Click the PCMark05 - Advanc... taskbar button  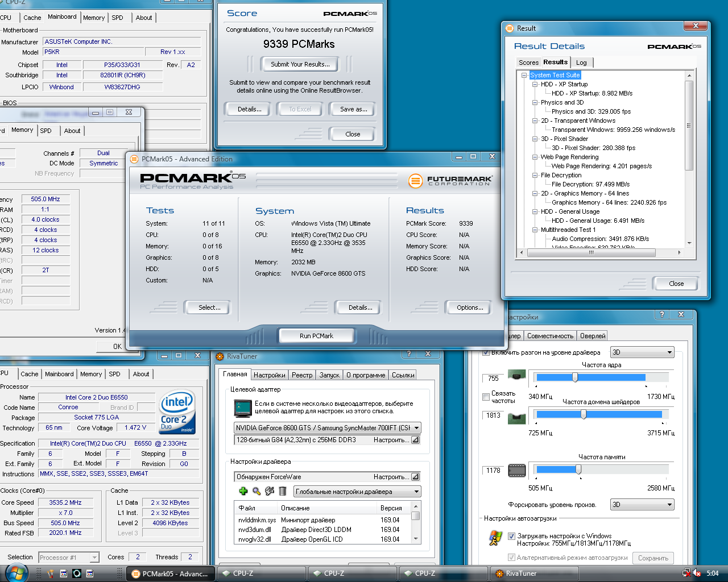click(x=171, y=573)
